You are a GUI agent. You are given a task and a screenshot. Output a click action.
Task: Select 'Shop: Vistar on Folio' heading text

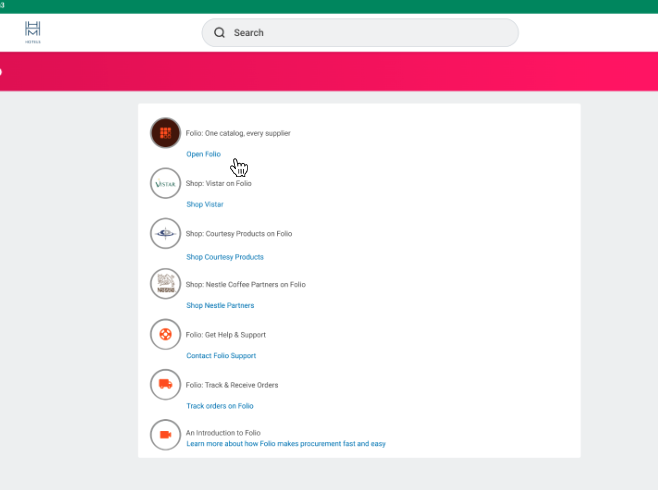(219, 183)
